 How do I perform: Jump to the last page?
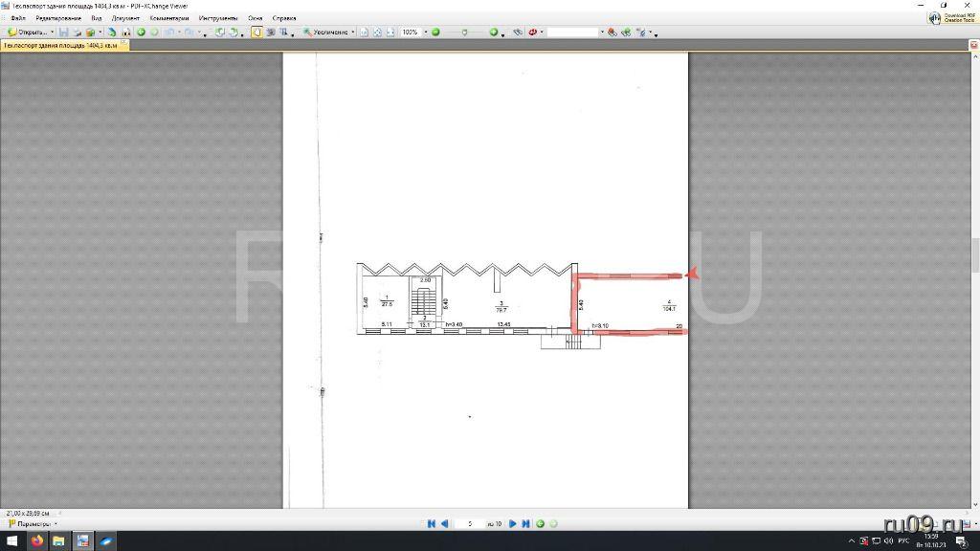coord(525,523)
